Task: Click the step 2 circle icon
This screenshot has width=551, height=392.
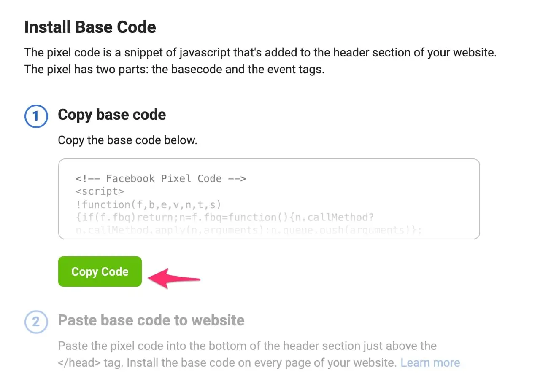Action: [x=36, y=322]
